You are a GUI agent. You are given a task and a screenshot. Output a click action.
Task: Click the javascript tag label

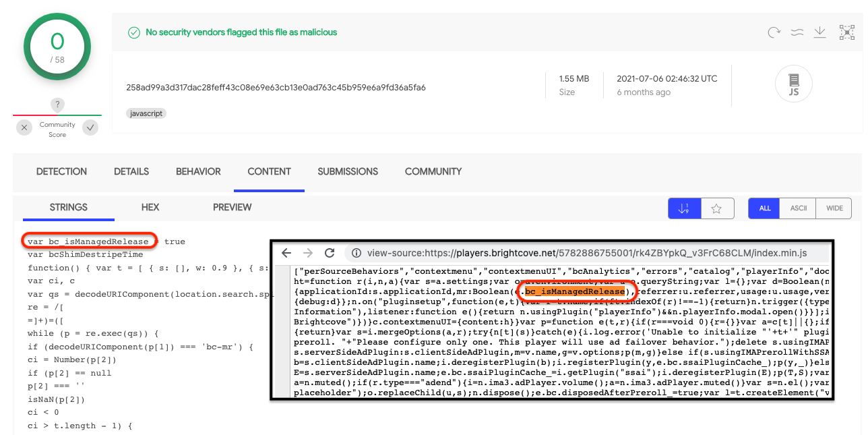tap(146, 113)
